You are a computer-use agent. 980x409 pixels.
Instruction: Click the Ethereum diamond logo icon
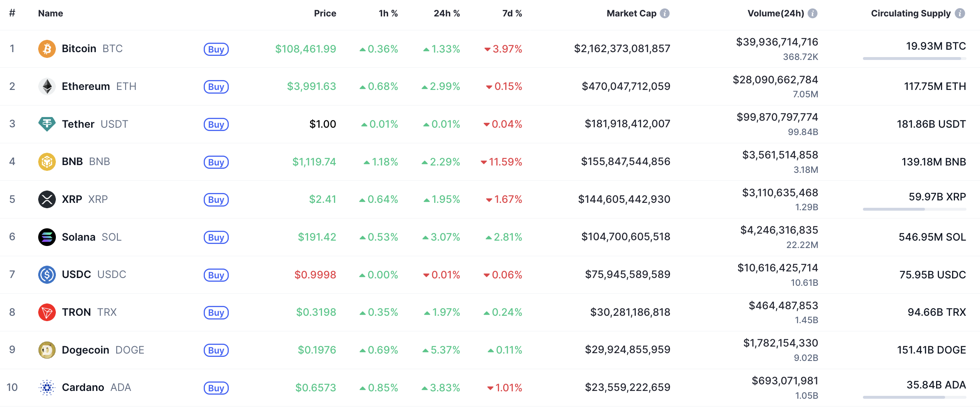click(x=47, y=87)
